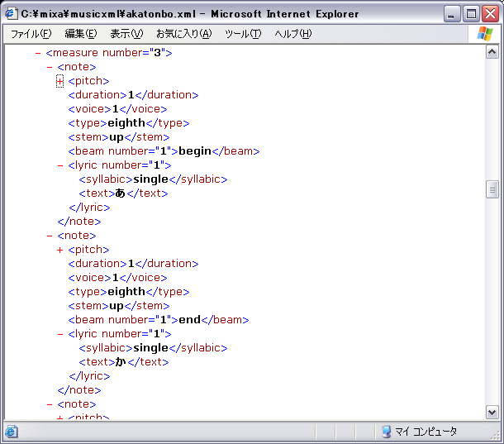Expand the first pitch element

point(59,81)
